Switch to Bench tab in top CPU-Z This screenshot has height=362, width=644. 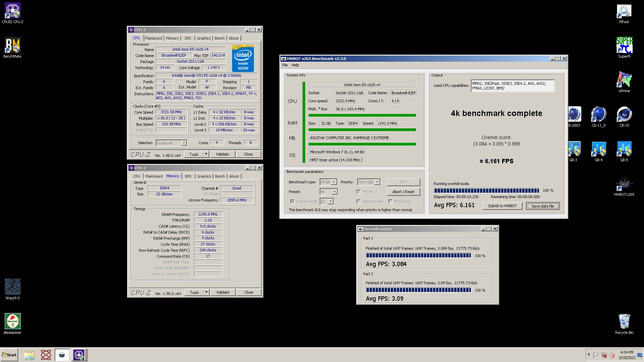click(x=220, y=38)
